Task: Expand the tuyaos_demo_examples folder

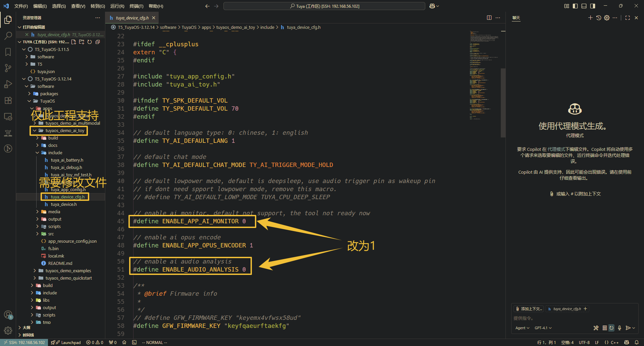Action: 68,271
